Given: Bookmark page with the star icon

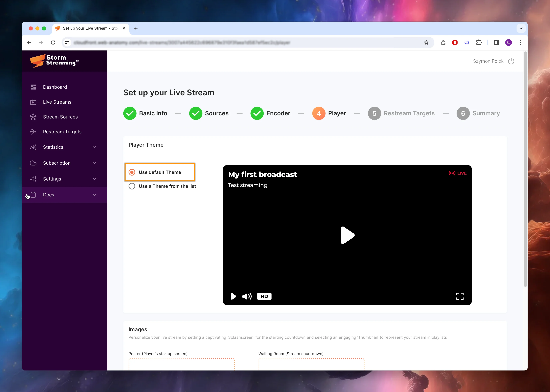Looking at the screenshot, I should tap(426, 43).
